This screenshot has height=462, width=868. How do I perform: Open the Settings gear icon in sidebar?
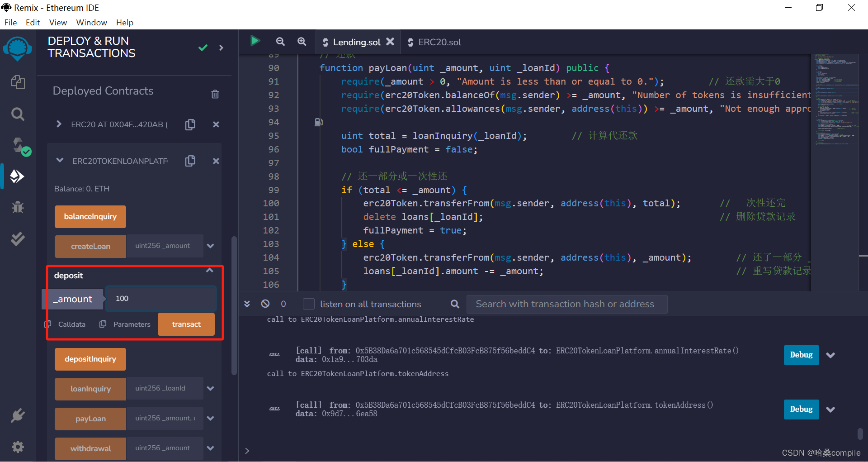pyautogui.click(x=18, y=447)
